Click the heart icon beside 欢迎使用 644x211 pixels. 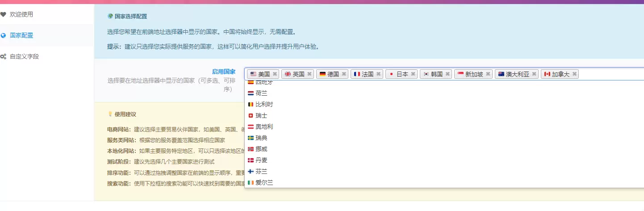coord(3,14)
